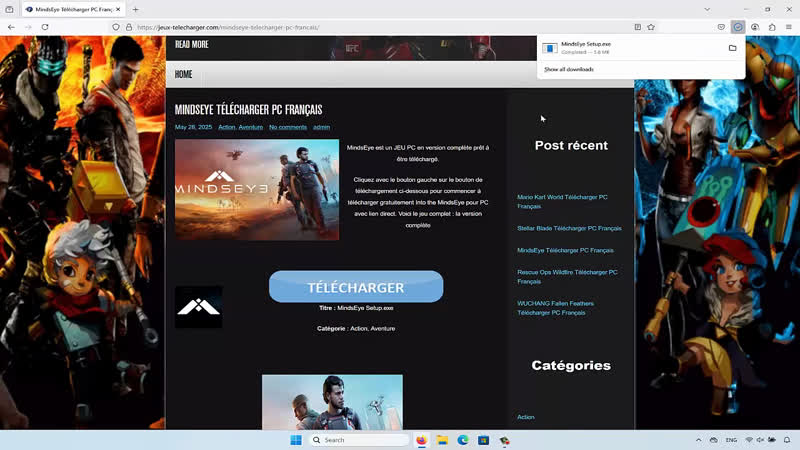
Task: Open the Aventure category link under title
Action: 251,127
